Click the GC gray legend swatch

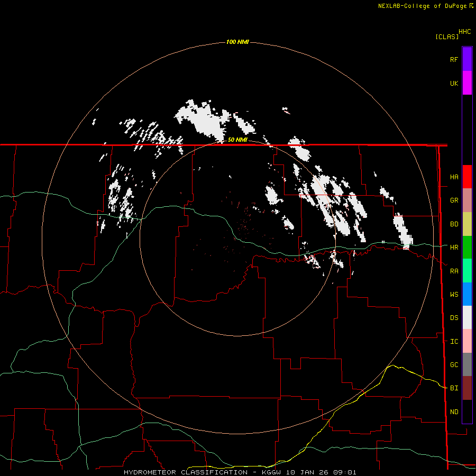tap(467, 364)
